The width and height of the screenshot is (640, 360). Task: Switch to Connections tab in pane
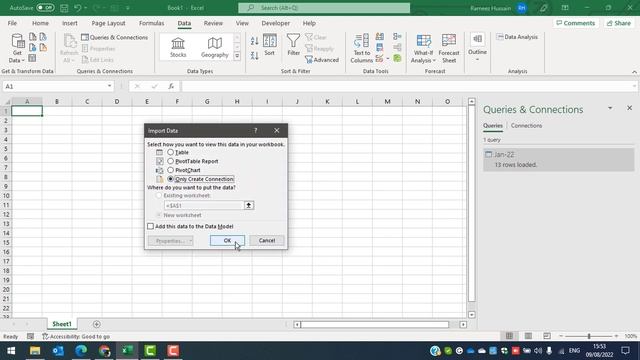click(527, 126)
